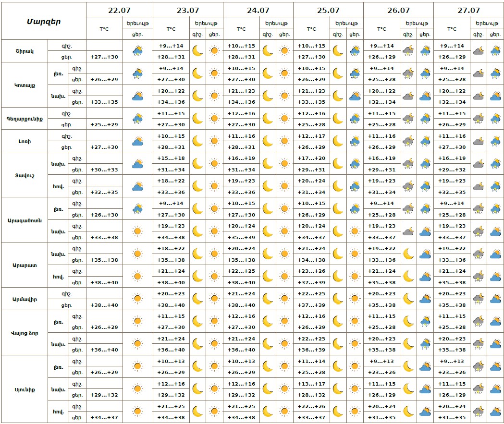Click the Շիրակ region name

click(x=25, y=51)
